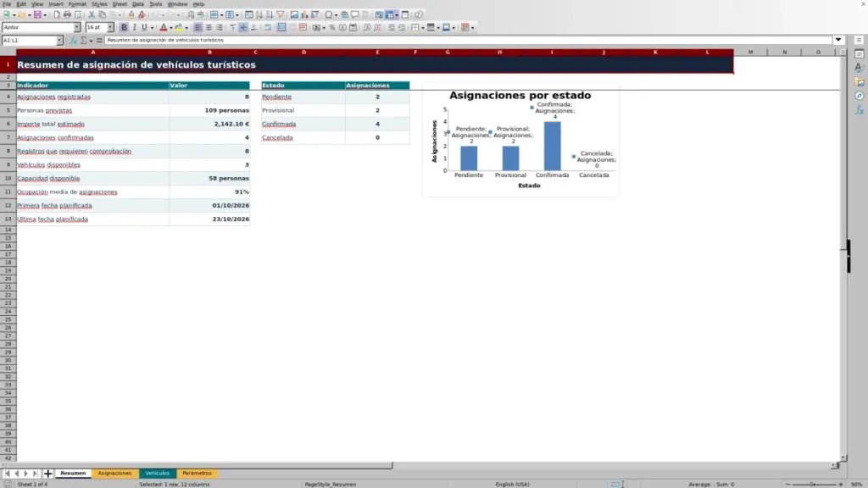Open the sidebar Navigator compass icon
Image resolution: width=868 pixels, height=488 pixels.
860,97
